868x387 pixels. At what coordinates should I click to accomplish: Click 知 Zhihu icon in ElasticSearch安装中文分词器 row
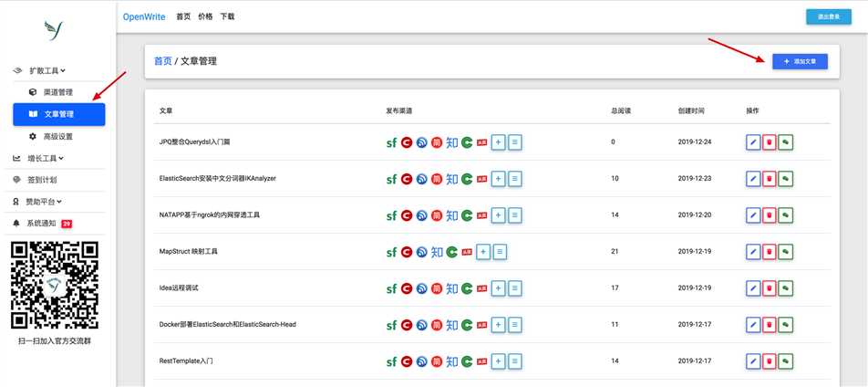[x=452, y=179]
